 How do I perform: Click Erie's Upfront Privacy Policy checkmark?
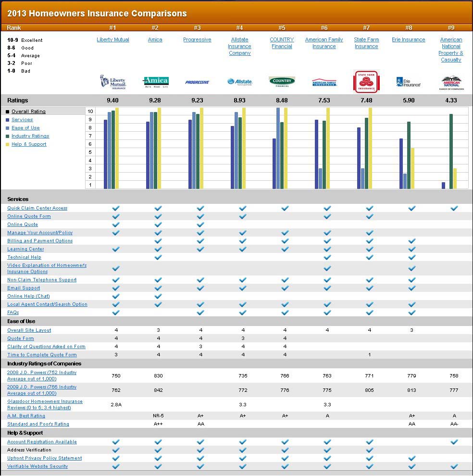(x=411, y=458)
